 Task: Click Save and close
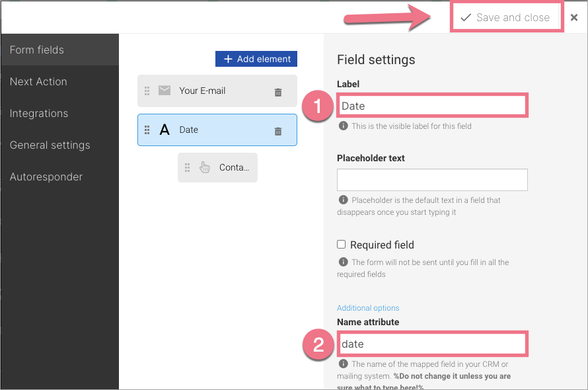(x=506, y=17)
